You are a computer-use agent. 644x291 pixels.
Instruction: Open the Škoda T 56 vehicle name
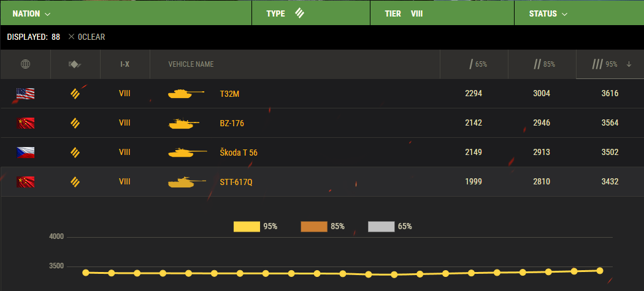tap(239, 153)
